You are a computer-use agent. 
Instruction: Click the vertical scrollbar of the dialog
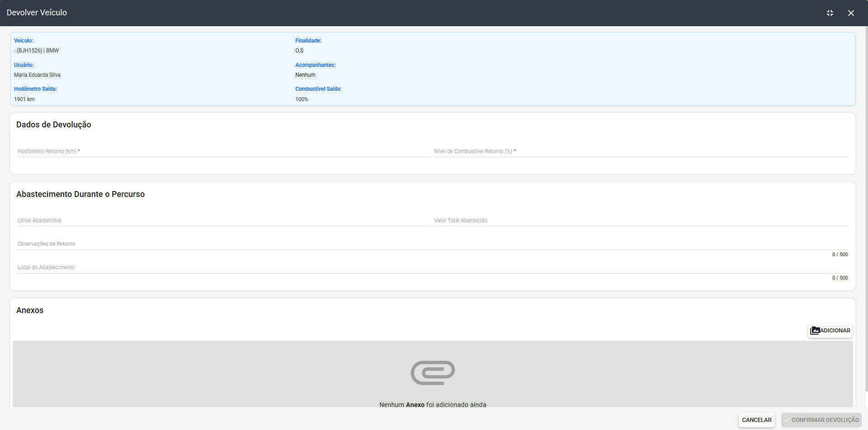866,208
